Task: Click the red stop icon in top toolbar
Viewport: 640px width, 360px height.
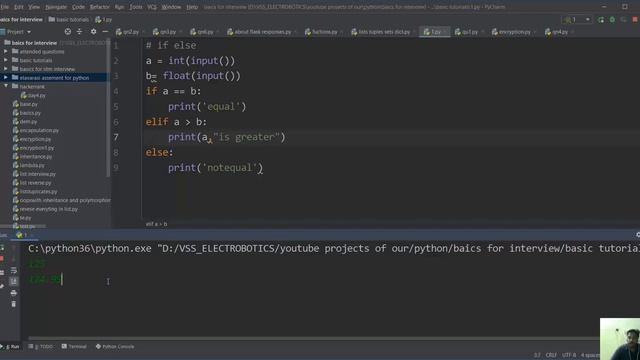Action: (635, 20)
